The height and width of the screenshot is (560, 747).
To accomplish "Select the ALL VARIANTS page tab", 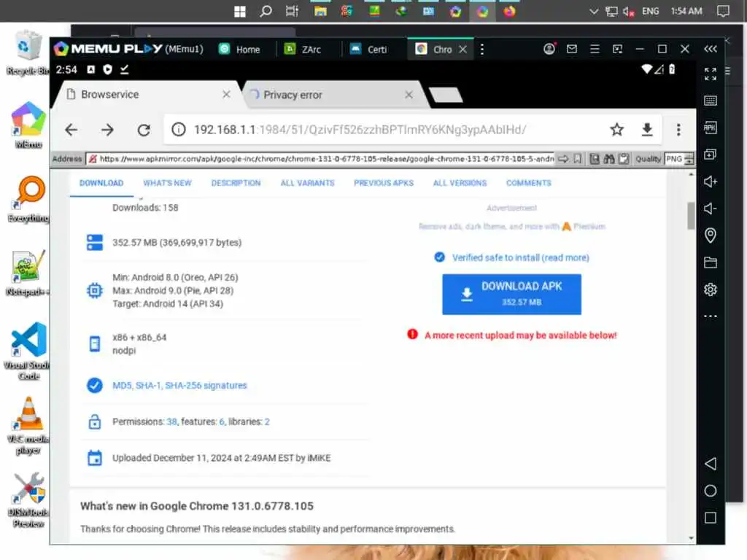I will coord(307,183).
